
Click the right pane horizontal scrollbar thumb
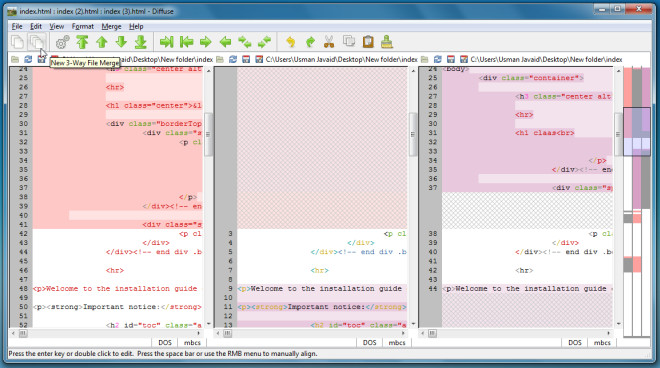pyautogui.click(x=432, y=333)
